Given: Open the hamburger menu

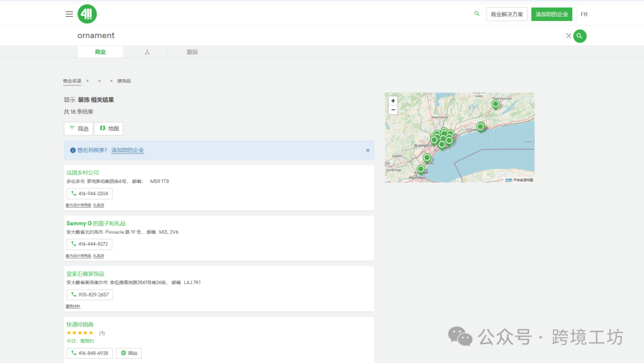Looking at the screenshot, I should (x=69, y=14).
